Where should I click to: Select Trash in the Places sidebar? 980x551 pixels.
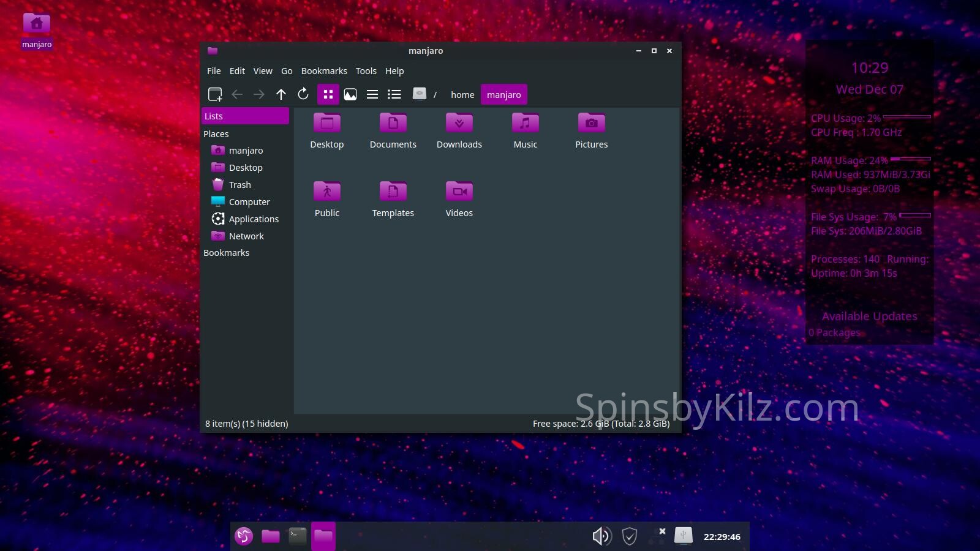click(x=239, y=185)
